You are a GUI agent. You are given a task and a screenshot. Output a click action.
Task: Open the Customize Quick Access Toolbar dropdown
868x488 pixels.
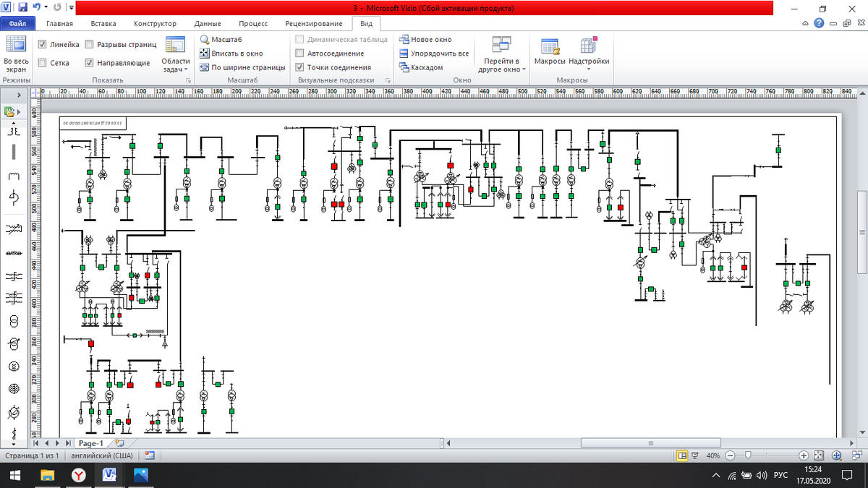pos(71,8)
